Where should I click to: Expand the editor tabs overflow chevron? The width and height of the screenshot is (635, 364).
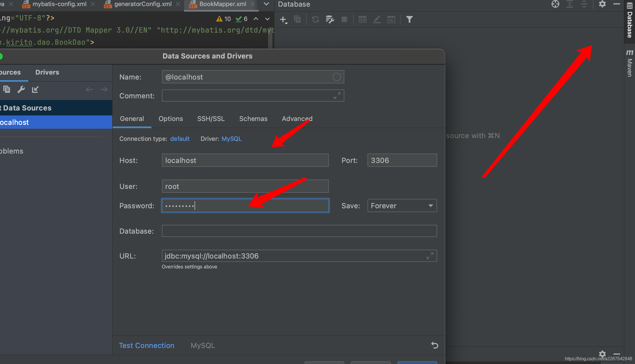click(266, 4)
